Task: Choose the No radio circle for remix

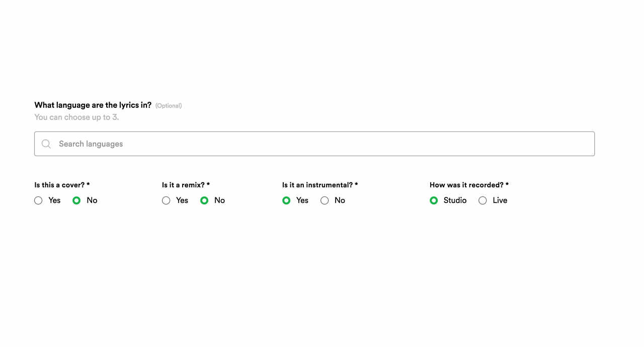Action: (204, 200)
